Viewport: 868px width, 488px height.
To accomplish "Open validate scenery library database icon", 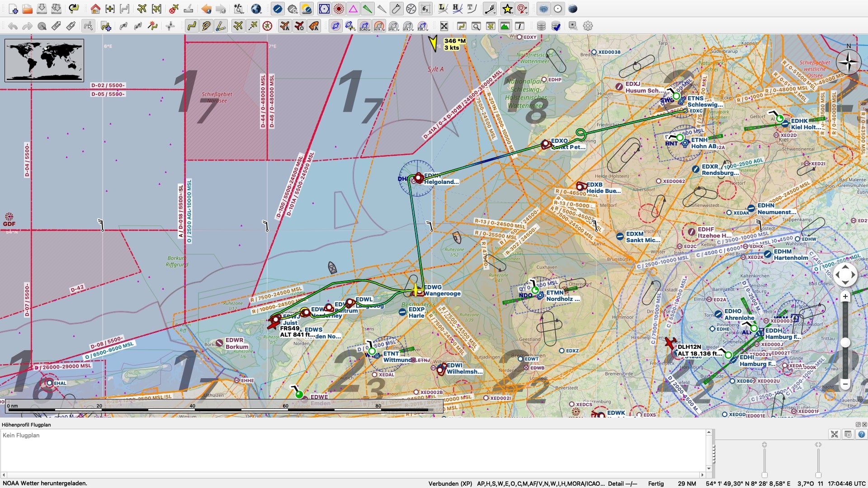I will (x=556, y=26).
